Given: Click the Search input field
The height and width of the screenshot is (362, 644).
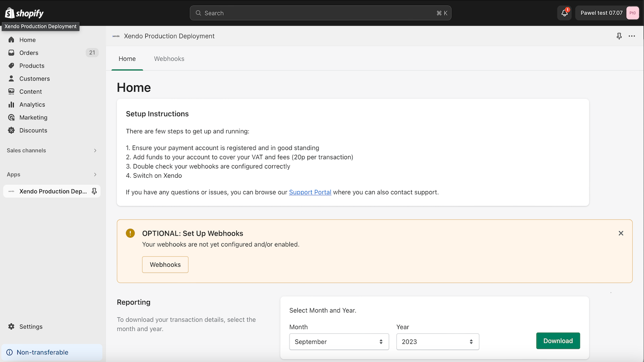Looking at the screenshot, I should point(320,13).
